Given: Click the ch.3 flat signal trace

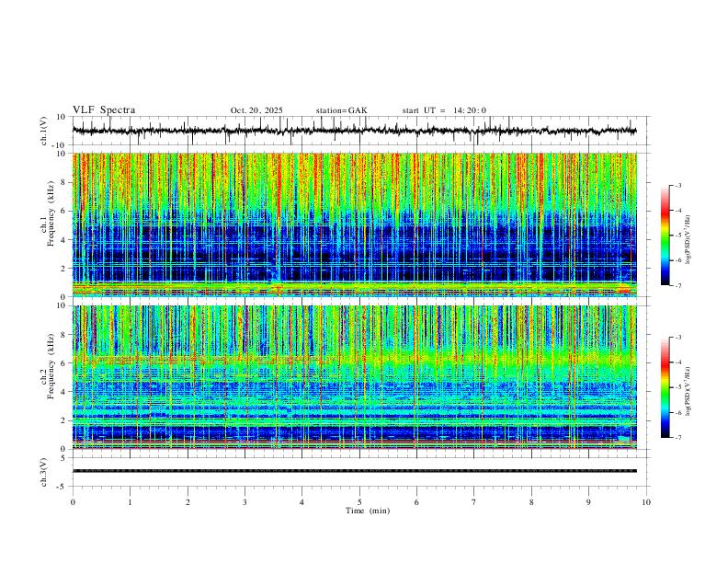Looking at the screenshot, I should click(x=355, y=471).
